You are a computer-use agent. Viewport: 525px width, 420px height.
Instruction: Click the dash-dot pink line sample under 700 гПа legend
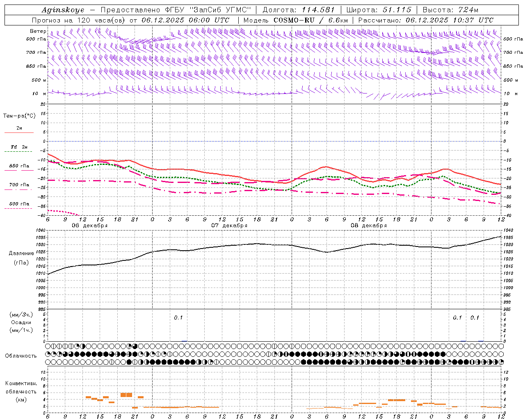[18, 189]
